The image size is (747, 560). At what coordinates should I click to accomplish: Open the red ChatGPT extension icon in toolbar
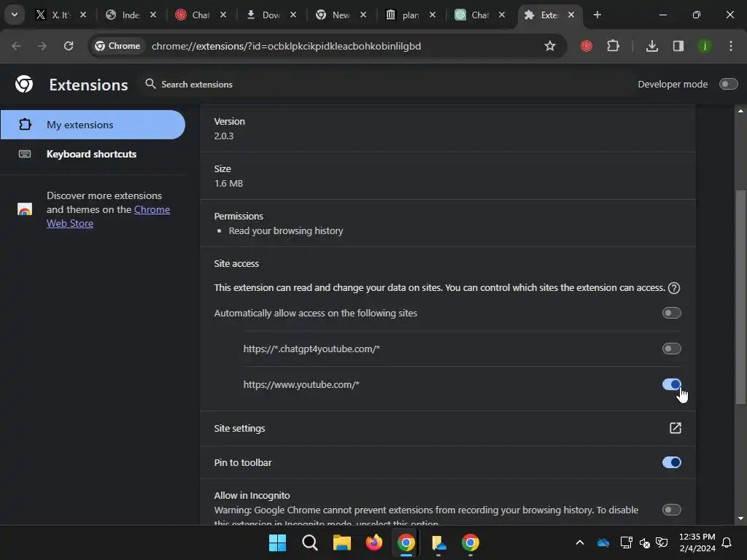(587, 46)
